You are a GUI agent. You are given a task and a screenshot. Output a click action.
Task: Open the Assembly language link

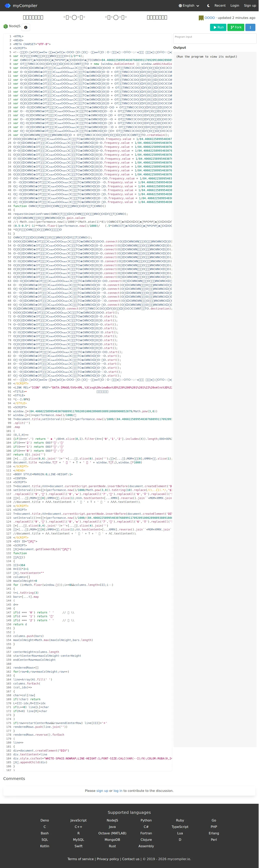coord(146,846)
